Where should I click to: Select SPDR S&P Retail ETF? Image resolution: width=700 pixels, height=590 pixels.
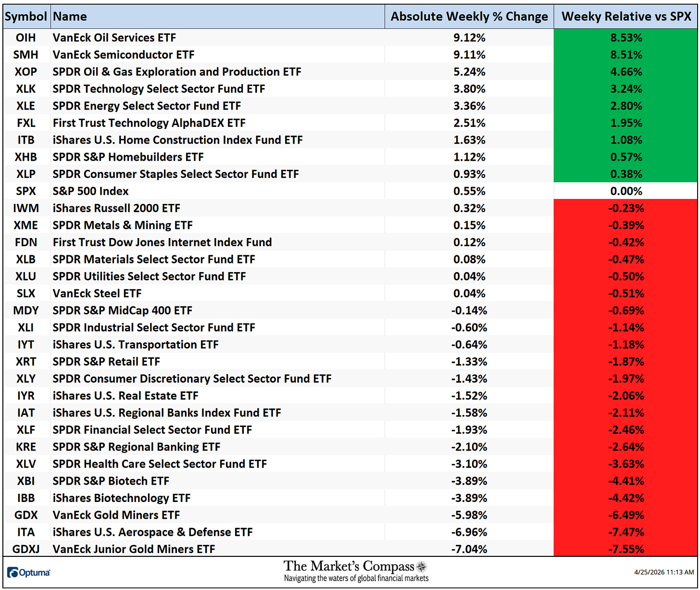click(106, 362)
